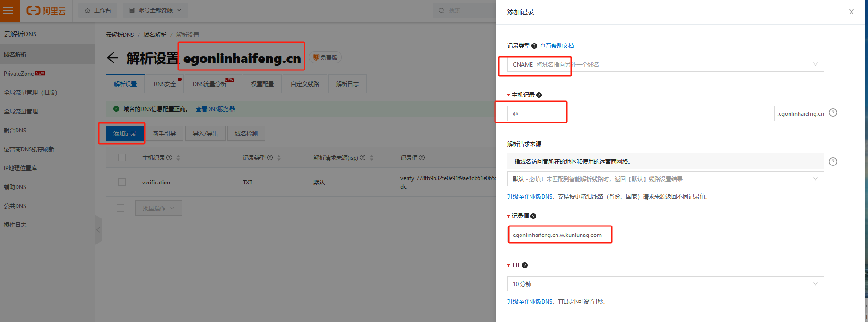868x322 pixels.
Task: Open the TTL 10 分钟 dropdown
Action: pyautogui.click(x=665, y=284)
